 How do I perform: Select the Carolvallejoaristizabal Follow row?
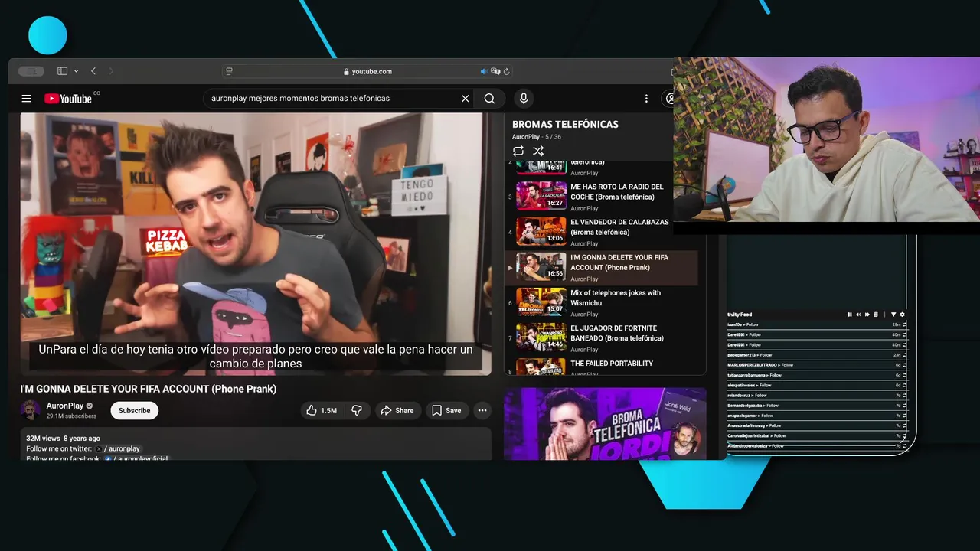point(817,435)
